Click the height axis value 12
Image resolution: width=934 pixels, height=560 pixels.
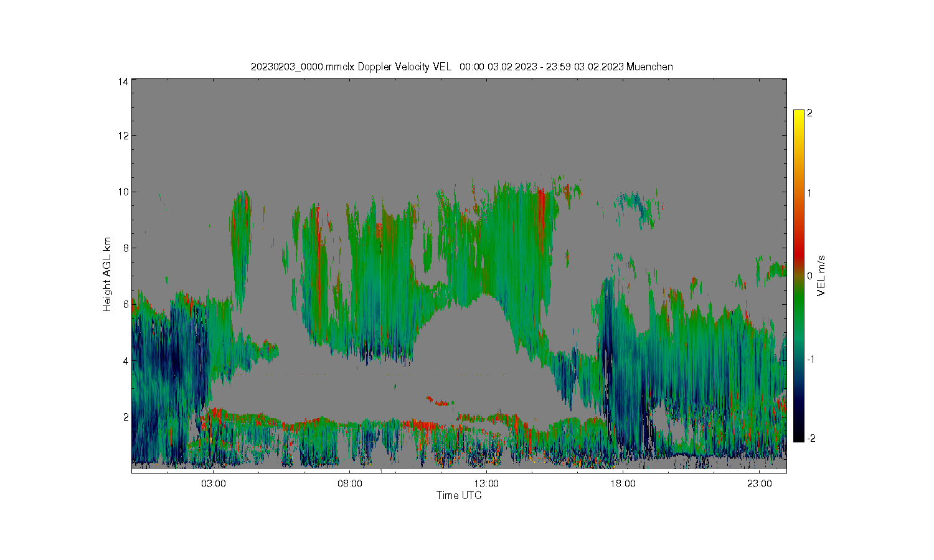(x=123, y=136)
